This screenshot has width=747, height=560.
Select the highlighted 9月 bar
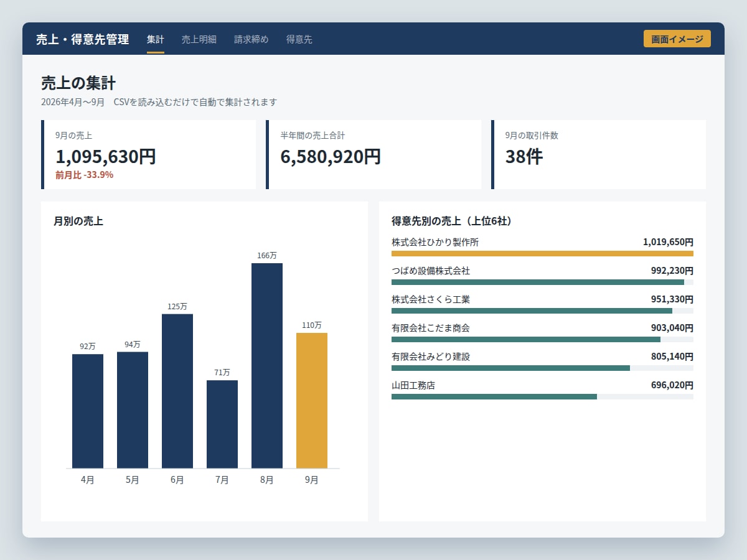312,401
